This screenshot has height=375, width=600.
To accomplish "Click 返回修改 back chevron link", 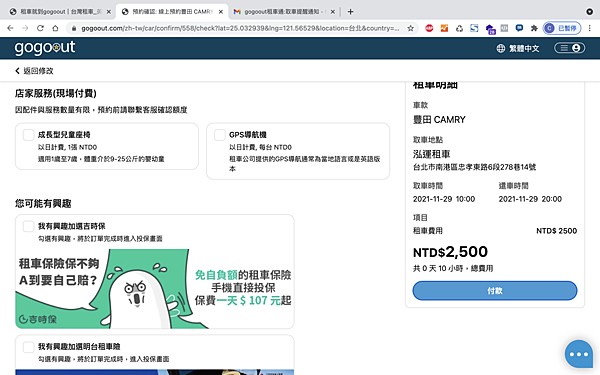I will pos(34,71).
